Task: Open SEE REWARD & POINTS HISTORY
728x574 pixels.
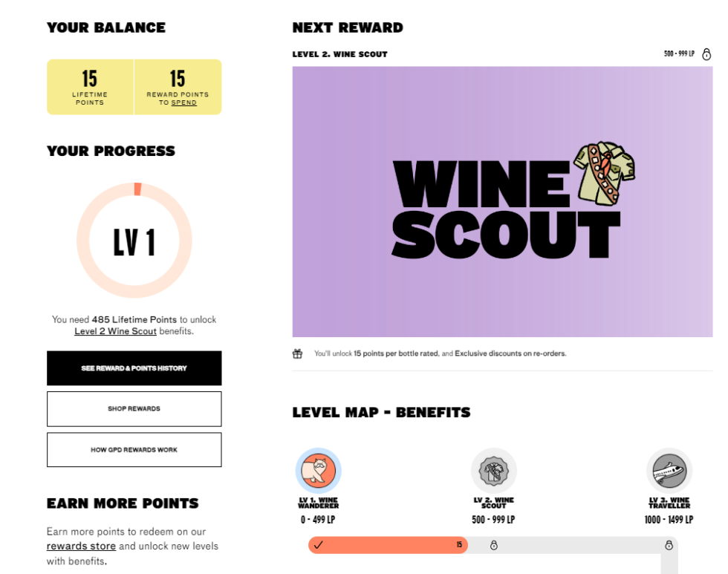Action: [x=134, y=368]
